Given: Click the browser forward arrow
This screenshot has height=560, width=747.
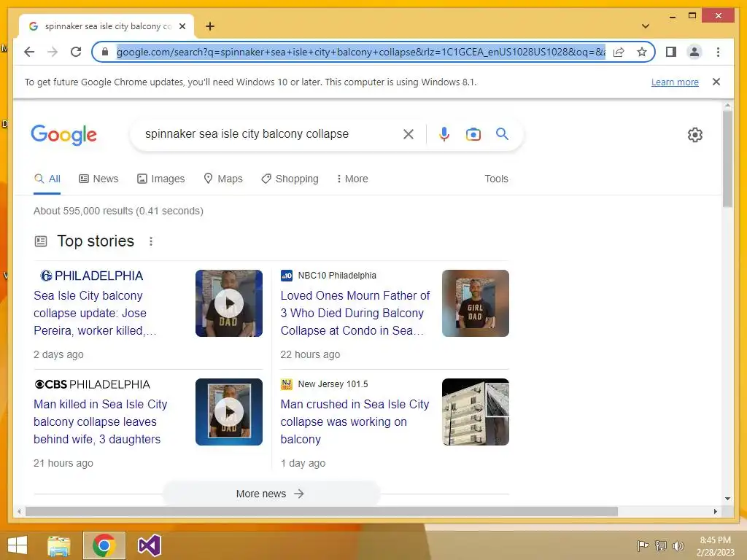Looking at the screenshot, I should point(53,52).
